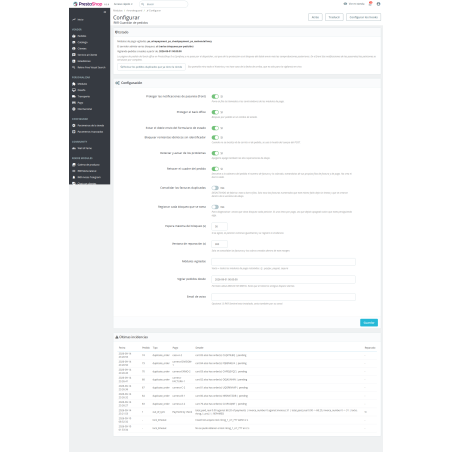This screenshot has width=452, height=452.
Task: Open the notifications bell with red badge
Action: [x=370, y=4]
